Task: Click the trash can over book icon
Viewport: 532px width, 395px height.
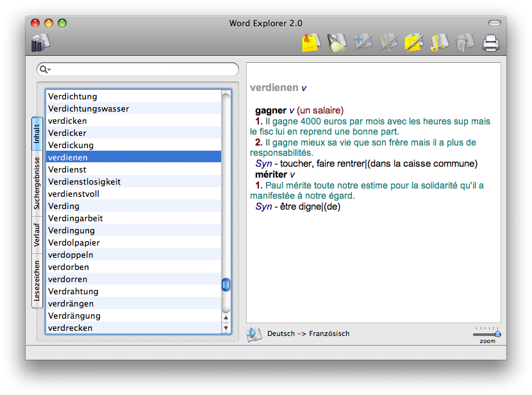Action: [x=465, y=43]
